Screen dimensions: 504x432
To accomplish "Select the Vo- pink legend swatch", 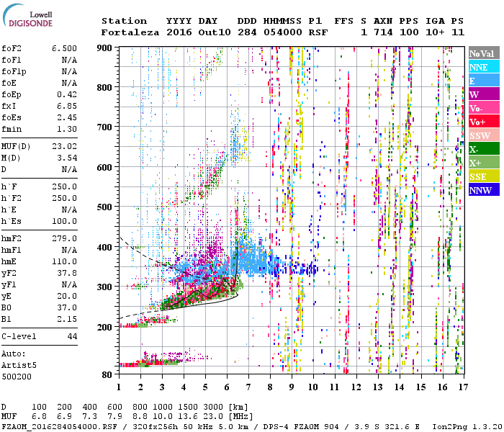I will pos(484,108).
